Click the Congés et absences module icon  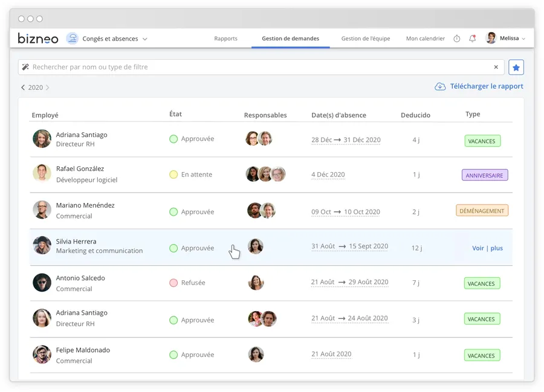coord(73,39)
